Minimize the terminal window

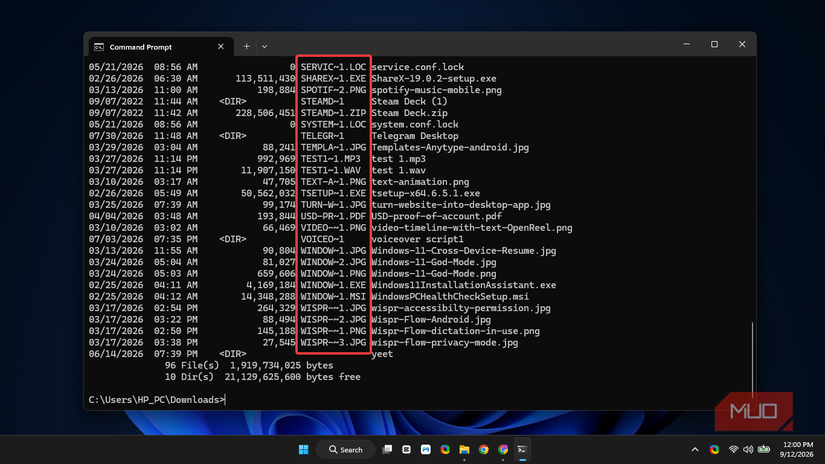point(687,44)
